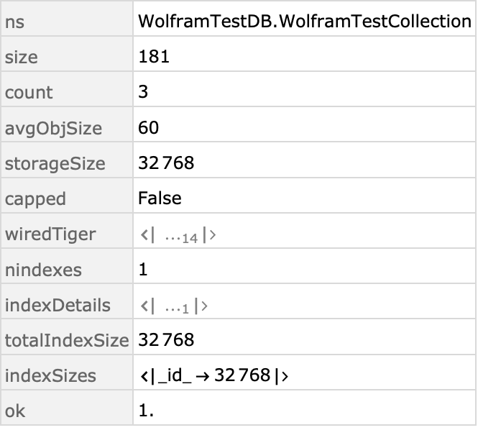Select the size value 181
Screen dimensions: 478x448
click(154, 57)
